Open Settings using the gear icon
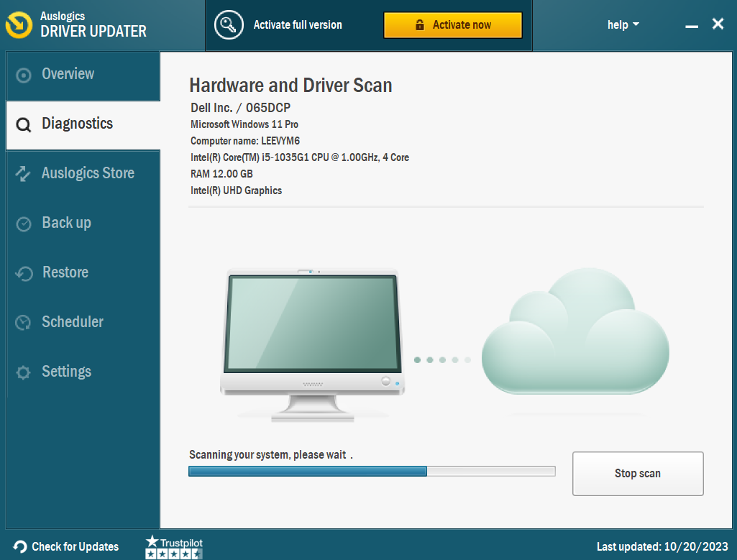The height and width of the screenshot is (560, 737). (x=23, y=372)
